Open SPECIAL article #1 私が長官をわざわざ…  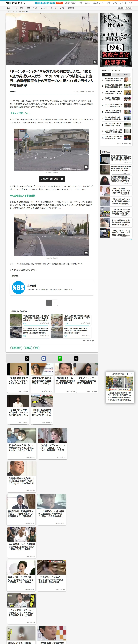coord(116,159)
